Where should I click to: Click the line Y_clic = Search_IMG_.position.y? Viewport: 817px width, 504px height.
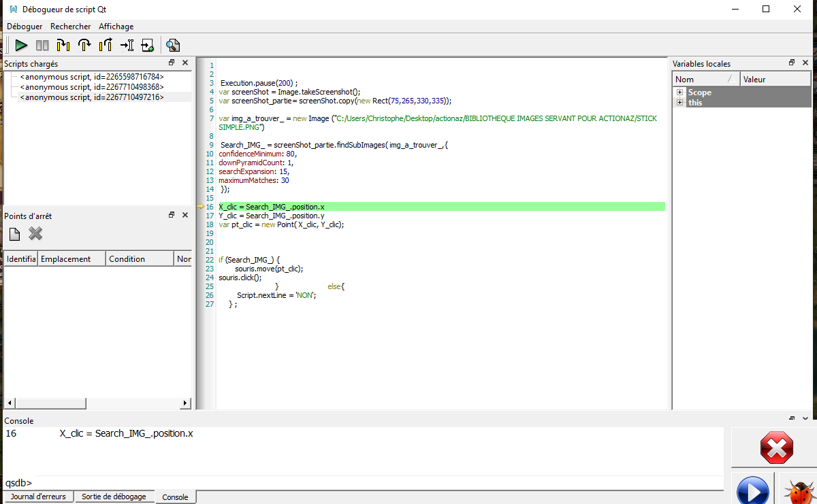click(x=272, y=216)
